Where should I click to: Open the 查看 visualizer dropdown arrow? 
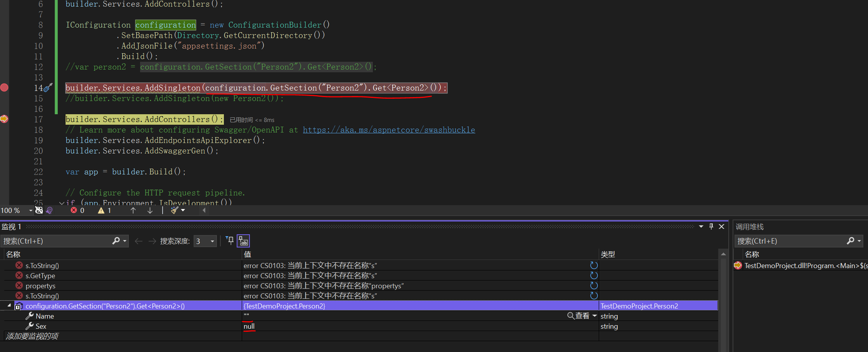(594, 316)
